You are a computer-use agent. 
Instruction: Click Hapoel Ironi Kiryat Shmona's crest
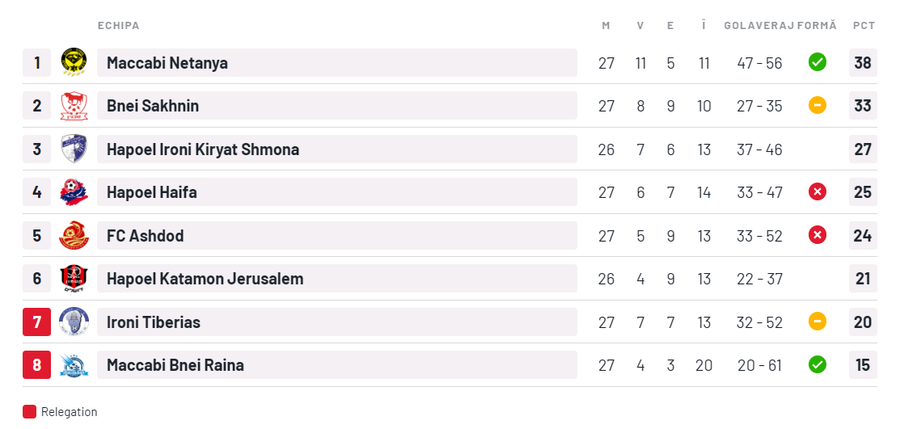tap(73, 149)
